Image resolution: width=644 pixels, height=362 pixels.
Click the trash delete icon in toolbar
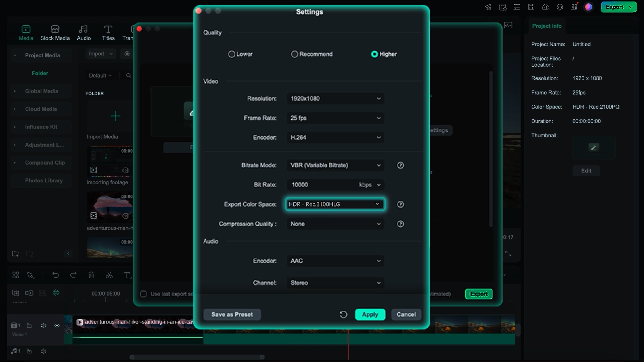[x=91, y=275]
